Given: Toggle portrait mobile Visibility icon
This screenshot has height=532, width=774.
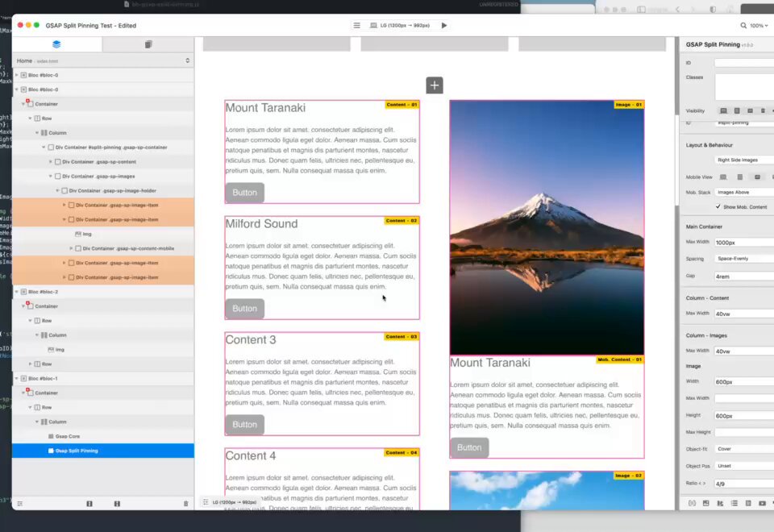Looking at the screenshot, I should pyautogui.click(x=764, y=110).
